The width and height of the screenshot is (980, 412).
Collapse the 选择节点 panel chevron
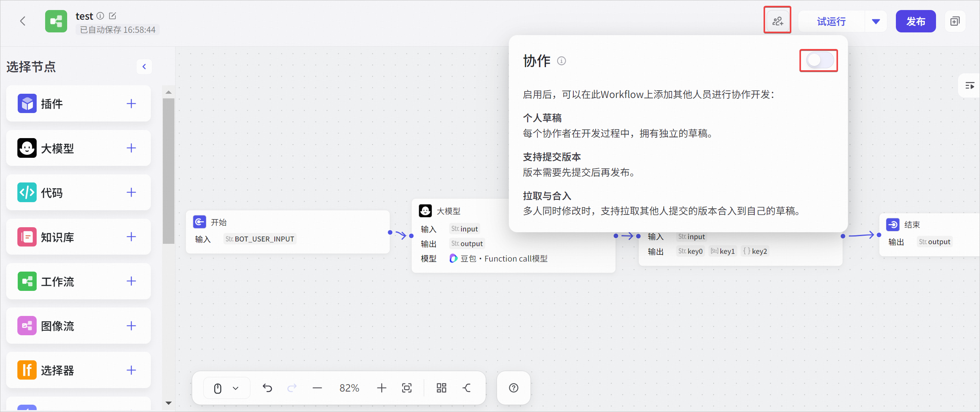click(144, 66)
